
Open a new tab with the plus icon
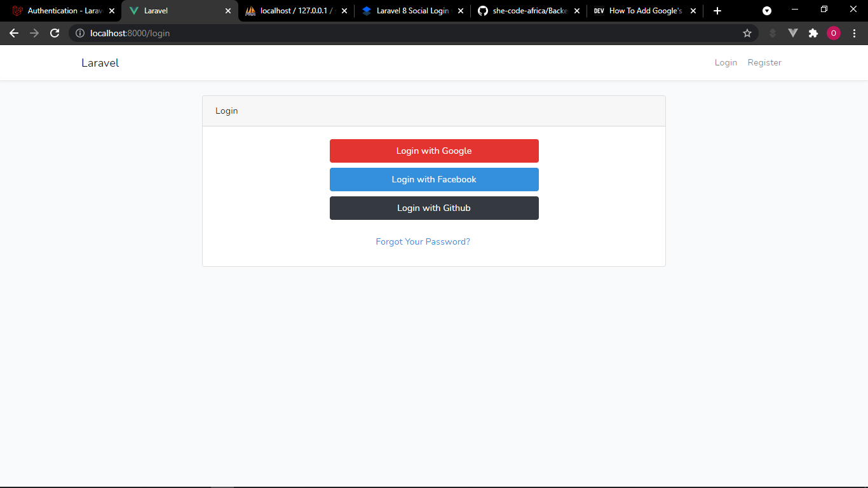pyautogui.click(x=717, y=11)
